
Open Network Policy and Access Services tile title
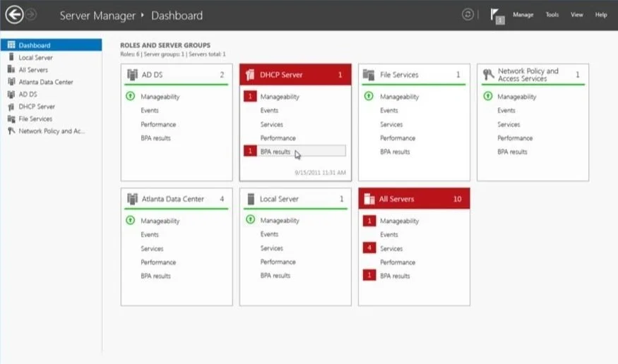pyautogui.click(x=528, y=75)
